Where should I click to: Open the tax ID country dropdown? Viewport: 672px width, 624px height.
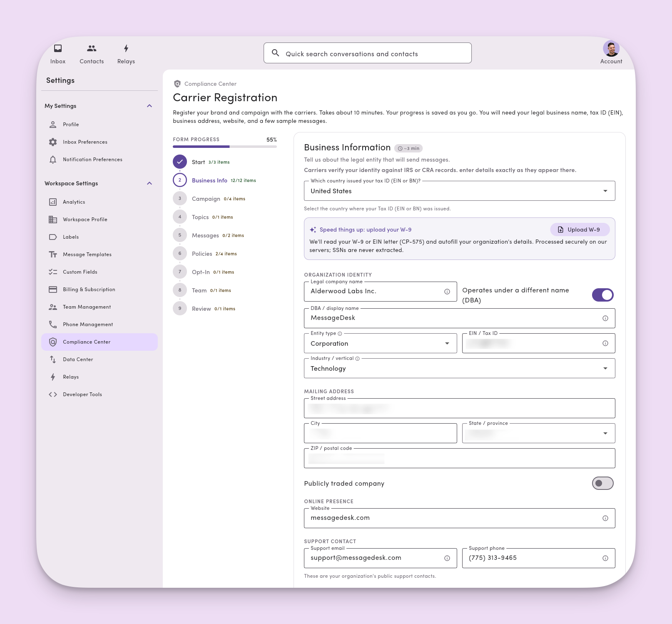point(460,191)
